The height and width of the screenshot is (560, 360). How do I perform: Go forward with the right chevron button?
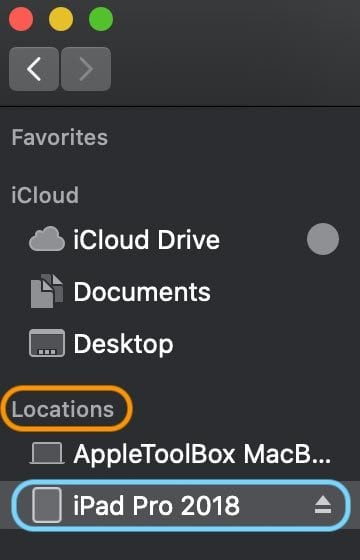pos(86,69)
